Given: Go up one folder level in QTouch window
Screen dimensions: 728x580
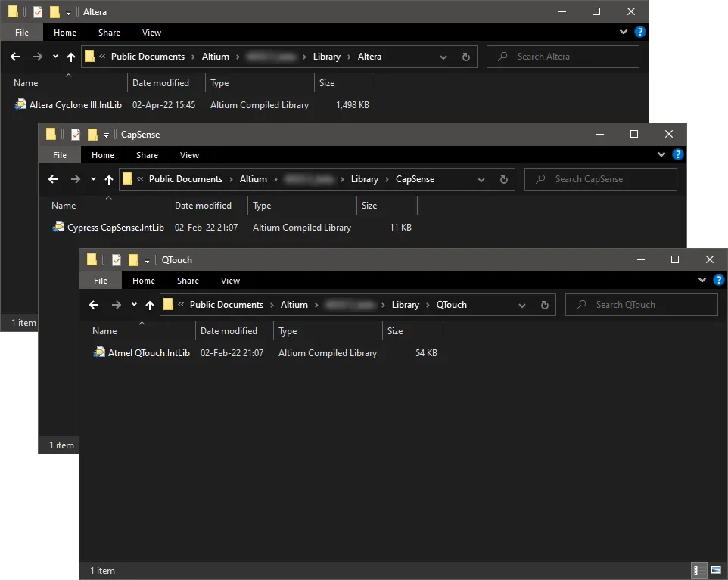Looking at the screenshot, I should 150,305.
